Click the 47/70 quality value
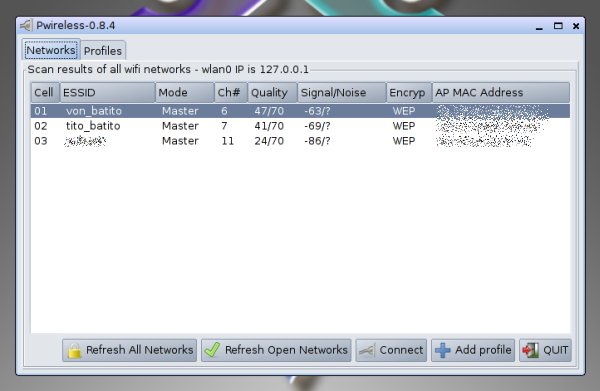The image size is (600, 391). pos(269,111)
